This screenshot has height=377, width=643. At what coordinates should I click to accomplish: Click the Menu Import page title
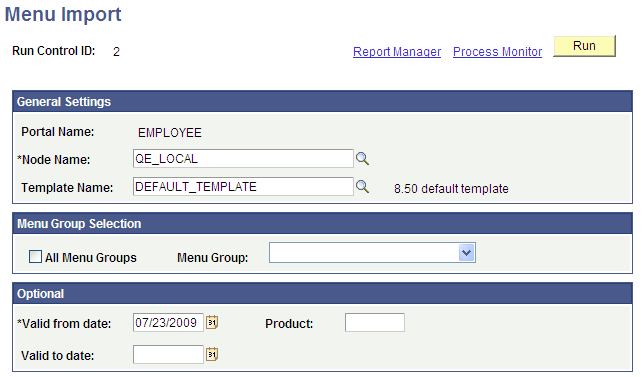click(63, 14)
